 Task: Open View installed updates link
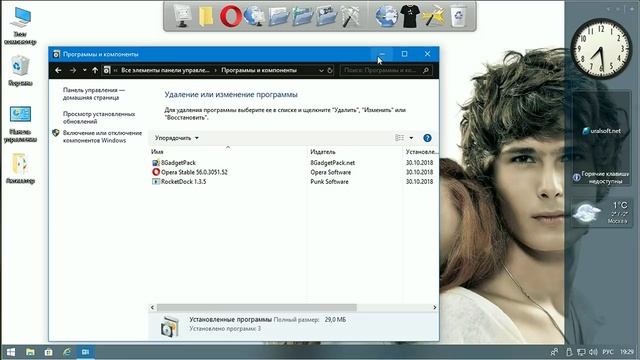[99, 118]
